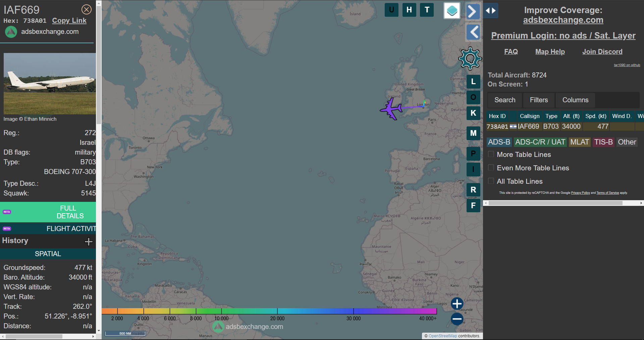Click the I map button

point(473,169)
